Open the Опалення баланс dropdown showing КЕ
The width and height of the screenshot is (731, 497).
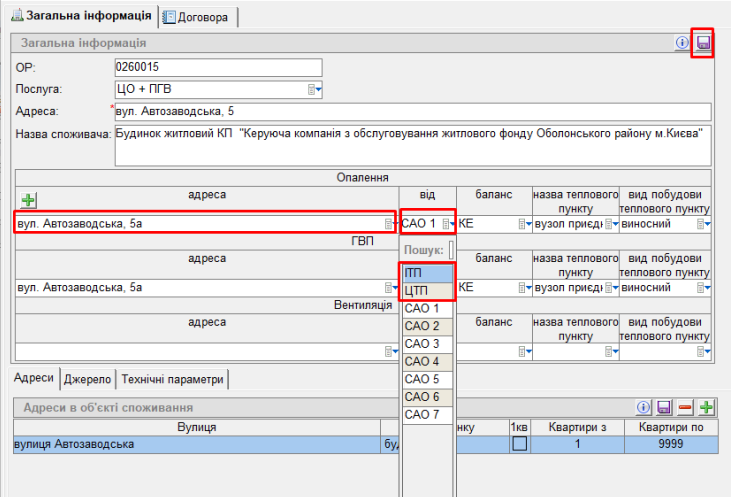coord(524,224)
